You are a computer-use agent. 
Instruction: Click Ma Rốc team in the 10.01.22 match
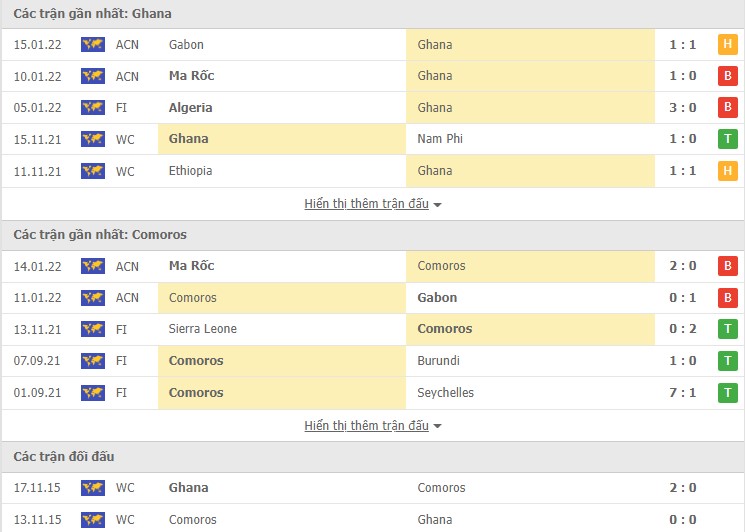coord(192,76)
